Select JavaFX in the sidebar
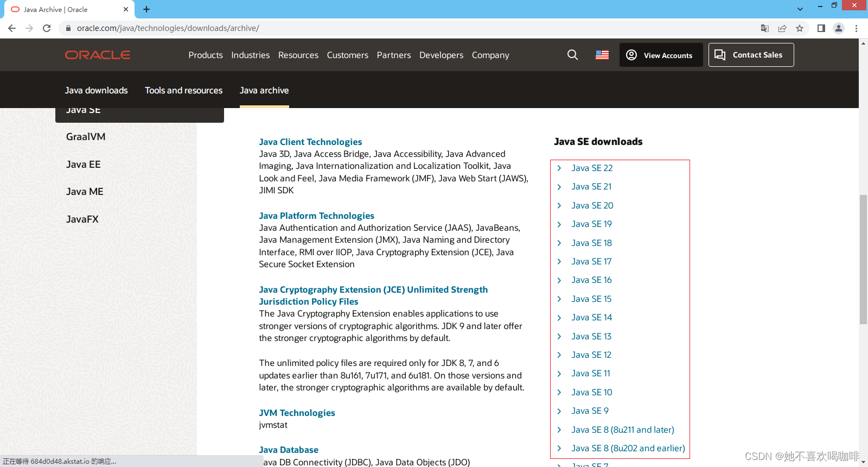 [x=82, y=219]
